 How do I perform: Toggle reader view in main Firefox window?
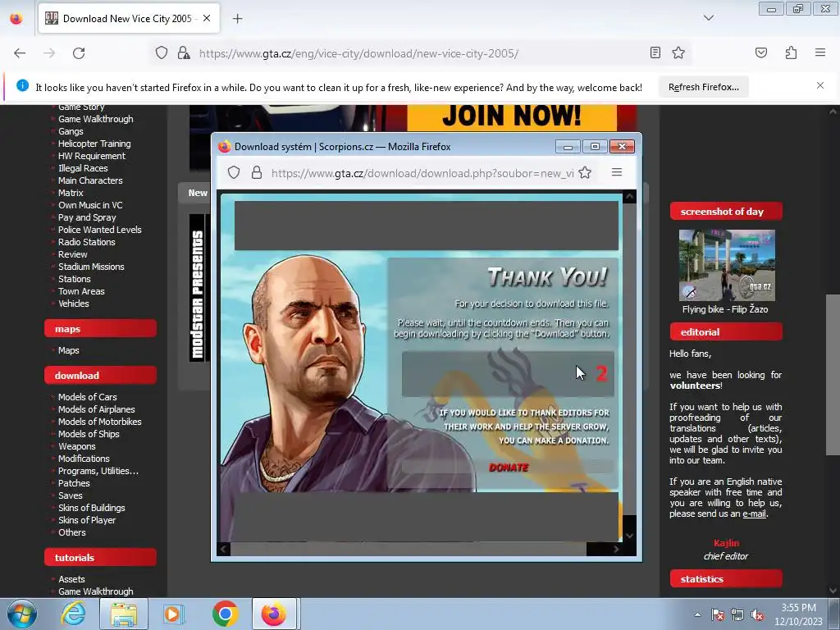655,52
